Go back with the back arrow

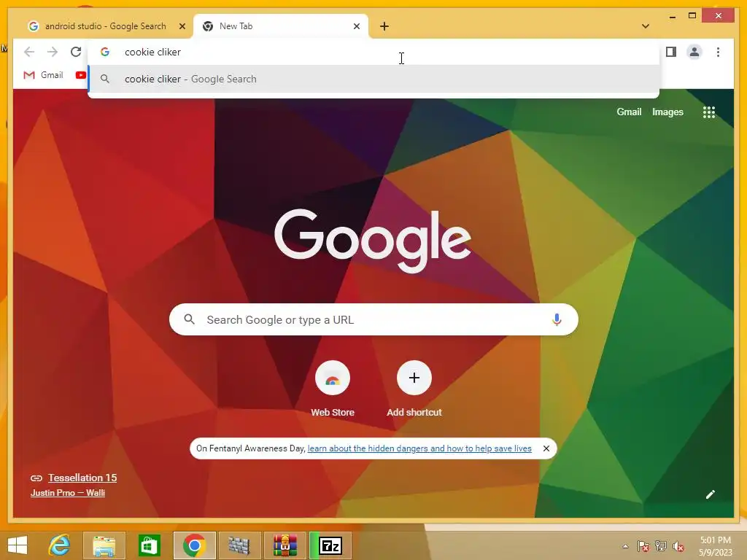click(x=29, y=52)
